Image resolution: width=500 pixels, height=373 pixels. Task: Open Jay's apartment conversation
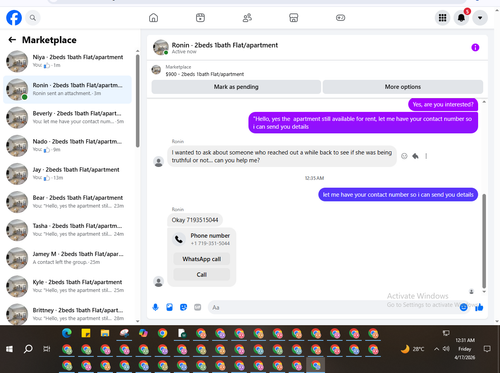click(x=67, y=174)
